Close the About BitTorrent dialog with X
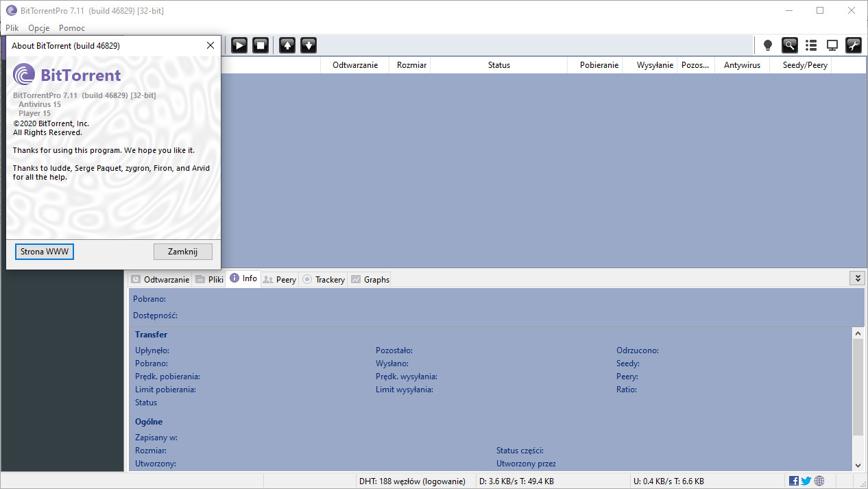This screenshot has height=489, width=868. pyautogui.click(x=210, y=45)
